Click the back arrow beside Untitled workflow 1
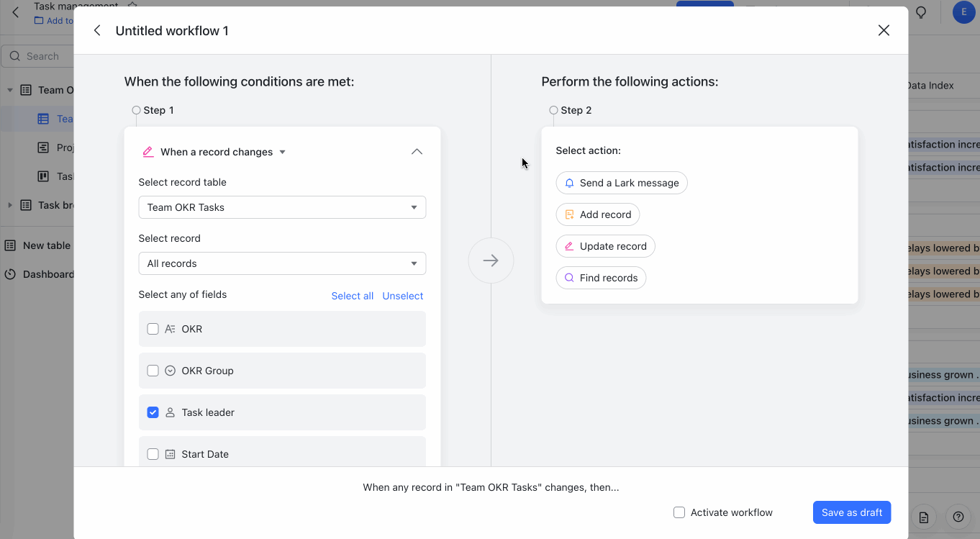 97,30
